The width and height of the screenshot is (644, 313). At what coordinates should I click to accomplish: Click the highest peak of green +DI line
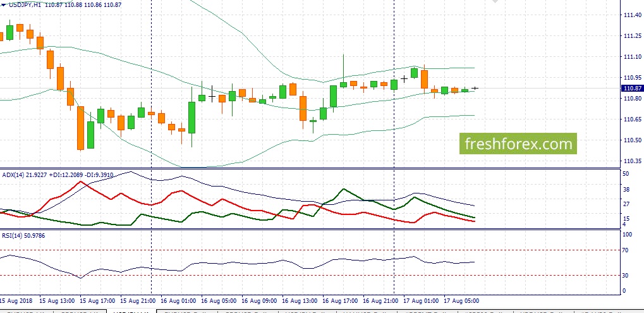point(343,189)
